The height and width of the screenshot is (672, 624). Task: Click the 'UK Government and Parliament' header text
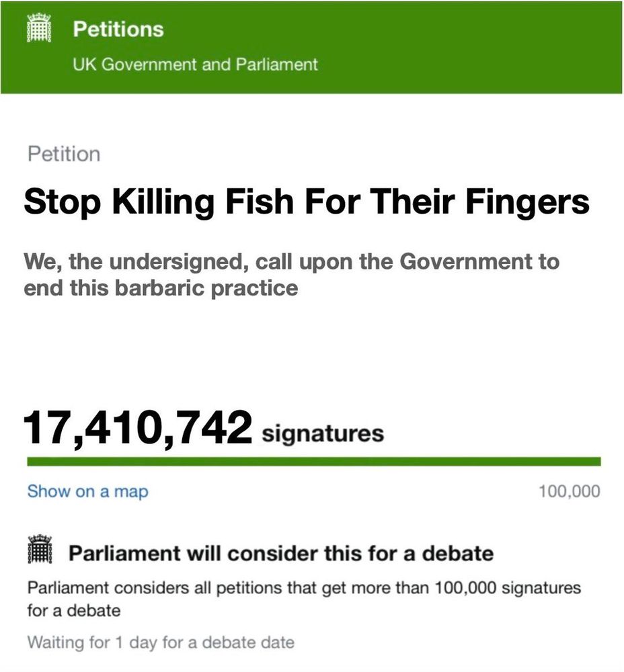pyautogui.click(x=195, y=65)
